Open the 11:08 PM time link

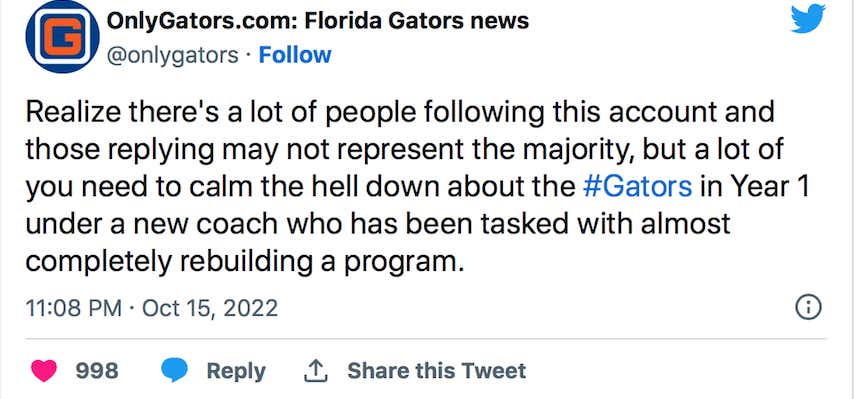coord(74,308)
